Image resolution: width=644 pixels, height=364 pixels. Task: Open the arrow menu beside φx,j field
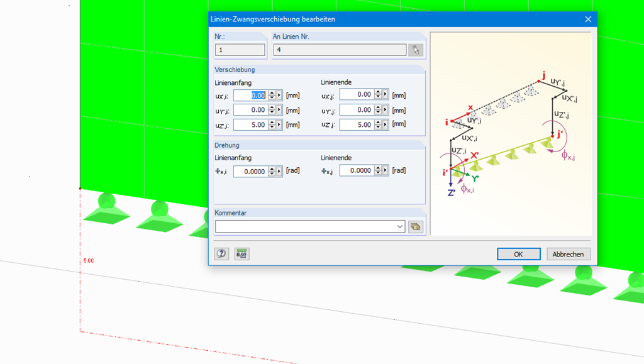386,171
